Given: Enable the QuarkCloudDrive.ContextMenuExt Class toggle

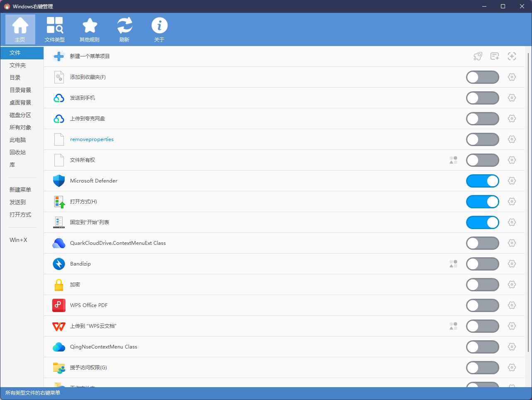Looking at the screenshot, I should [483, 243].
